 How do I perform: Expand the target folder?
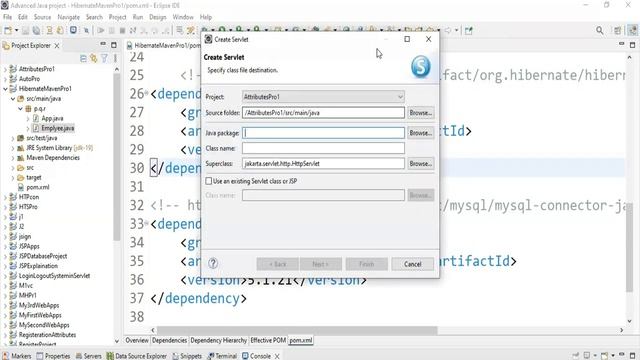[13, 178]
